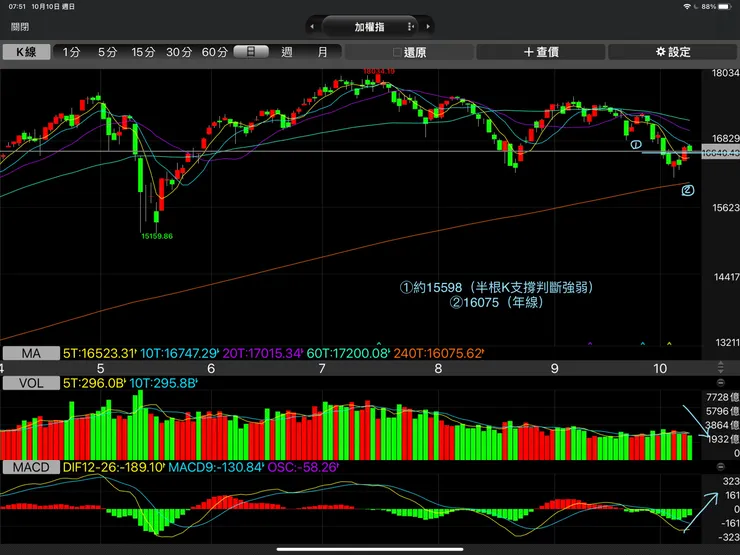Select the 日 daily timeframe
The width and height of the screenshot is (740, 555).
(x=251, y=51)
